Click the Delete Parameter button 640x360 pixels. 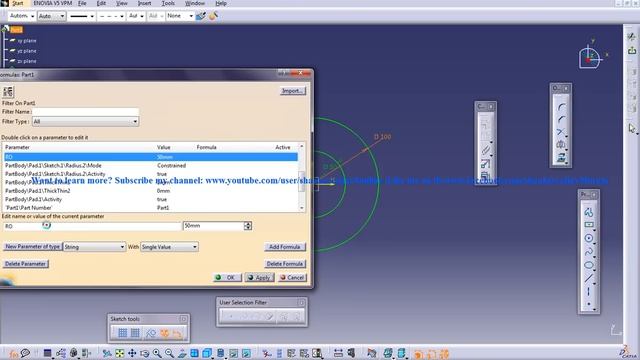point(25,264)
